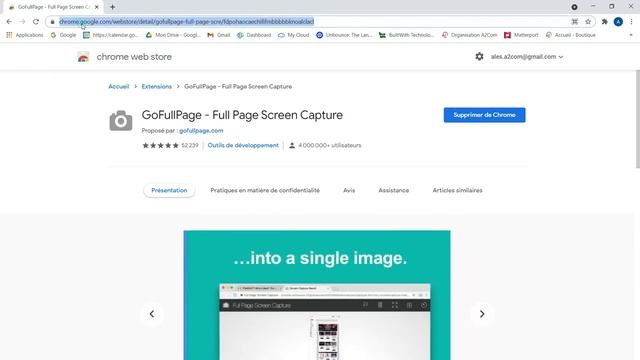The width and height of the screenshot is (640, 360).
Task: Open the Chrome profile avatar
Action: tap(618, 22)
